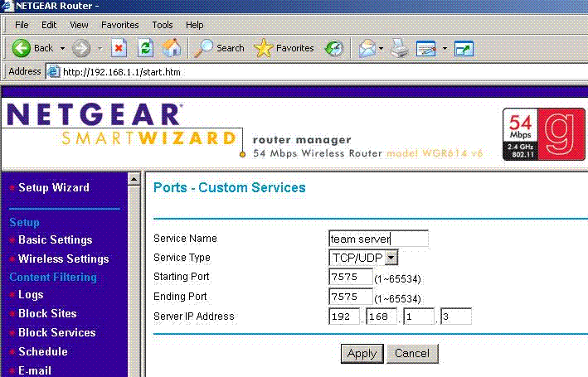Image resolution: width=588 pixels, height=377 pixels.
Task: Click the Mail envelope icon
Action: click(367, 48)
